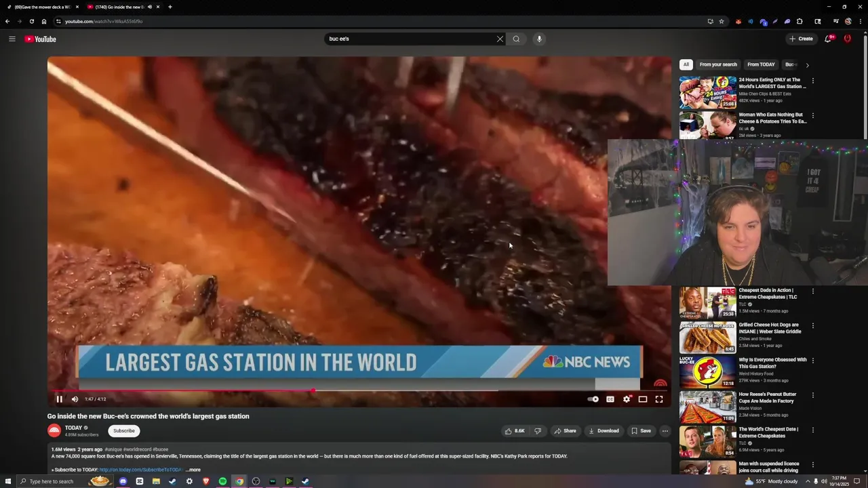
Task: Open the Create menu
Action: coord(801,39)
